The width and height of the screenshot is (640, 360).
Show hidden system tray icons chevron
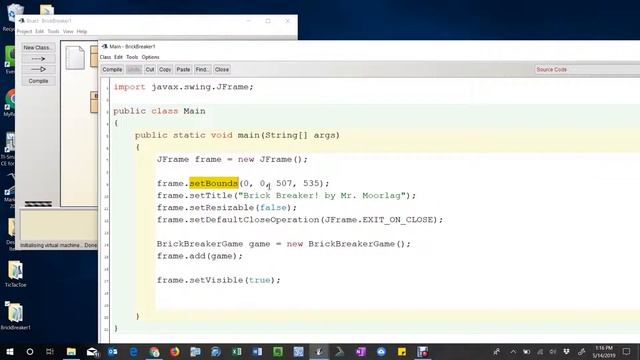pyautogui.click(x=513, y=351)
